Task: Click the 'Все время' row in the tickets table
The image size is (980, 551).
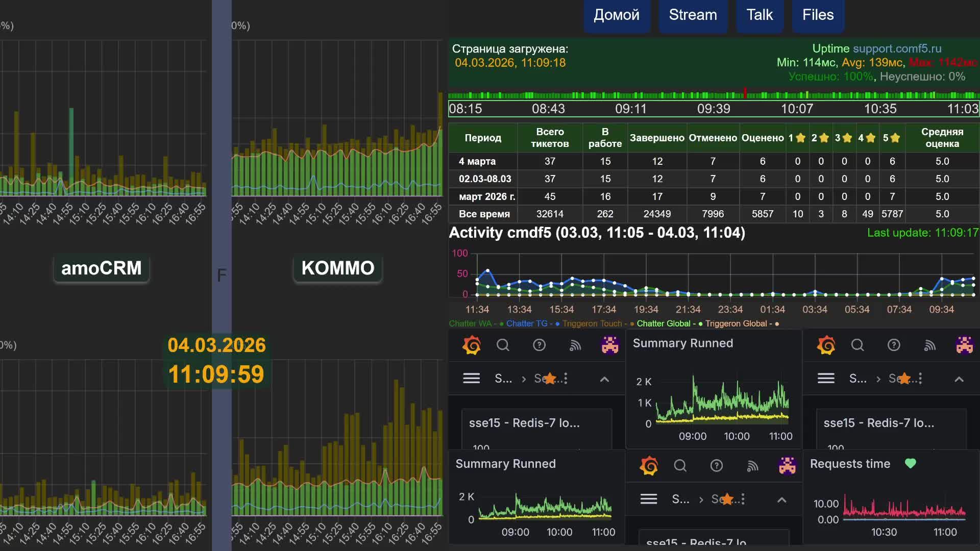Action: (x=484, y=214)
